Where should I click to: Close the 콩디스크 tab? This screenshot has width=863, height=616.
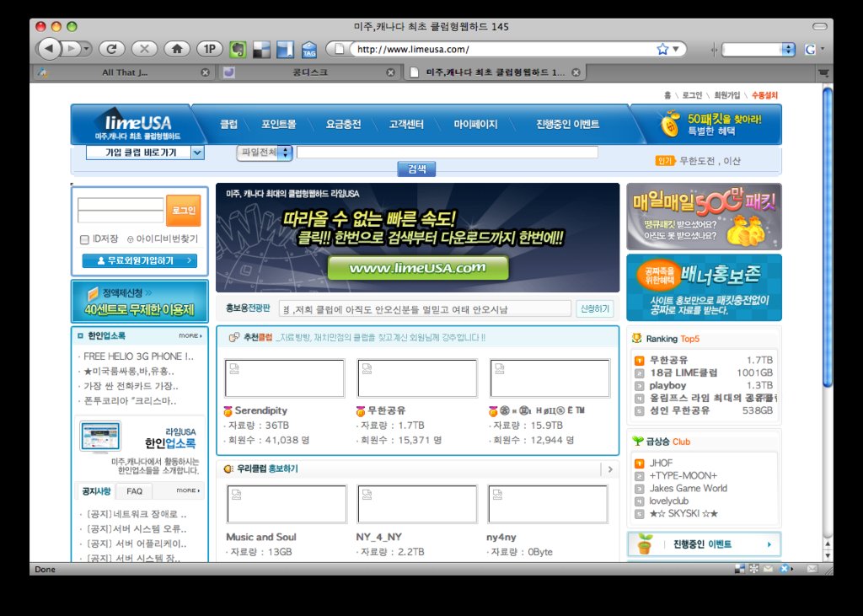[x=390, y=72]
